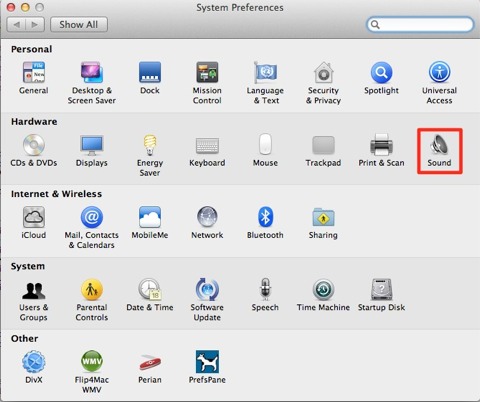
Task: Click the System Preferences search field
Action: pos(420,25)
